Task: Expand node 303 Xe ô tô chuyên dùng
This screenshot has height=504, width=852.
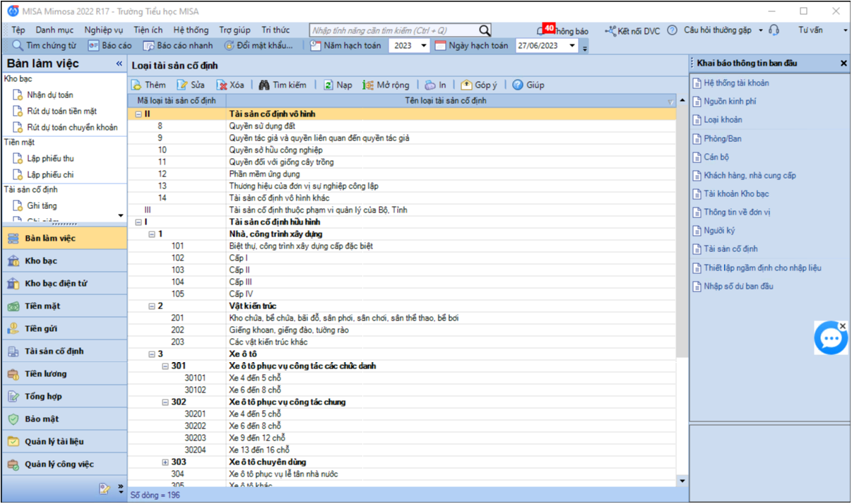Action: pyautogui.click(x=165, y=462)
